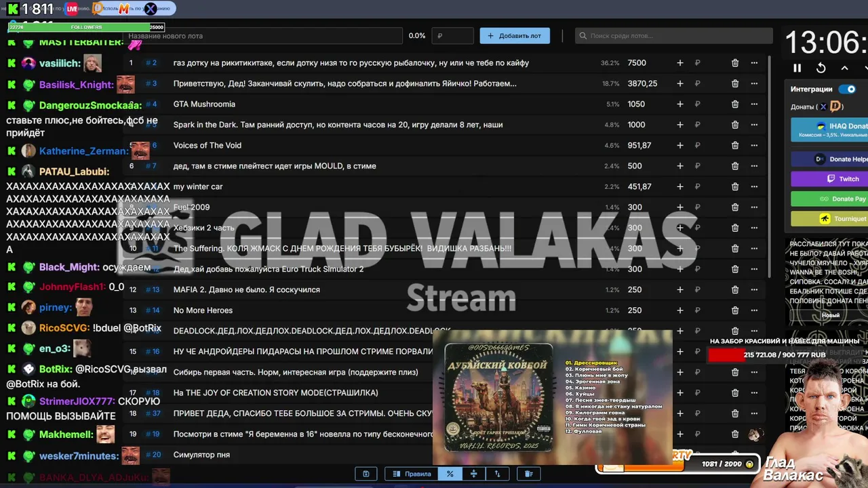Delete the MAFIA 2 lot
Screen dimensions: 868x488
pos(735,289)
